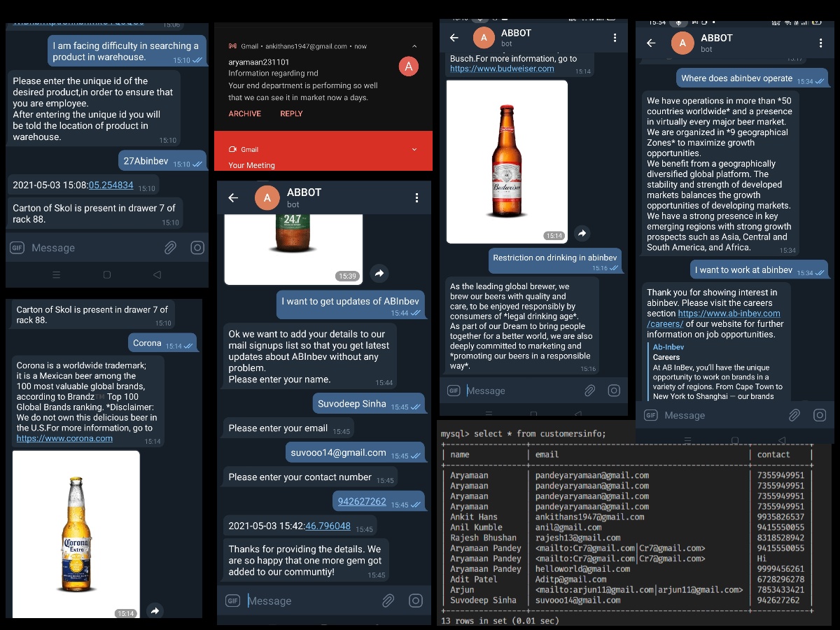Open the ab-inbev.com careers link
This screenshot has height=630, width=840.
[713, 318]
